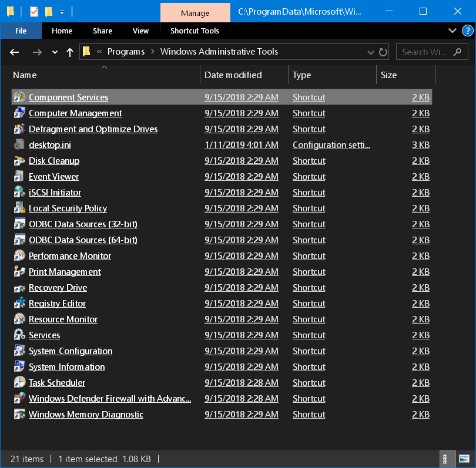Click the 3 KB size value
The width and height of the screenshot is (476, 468).
tap(420, 145)
